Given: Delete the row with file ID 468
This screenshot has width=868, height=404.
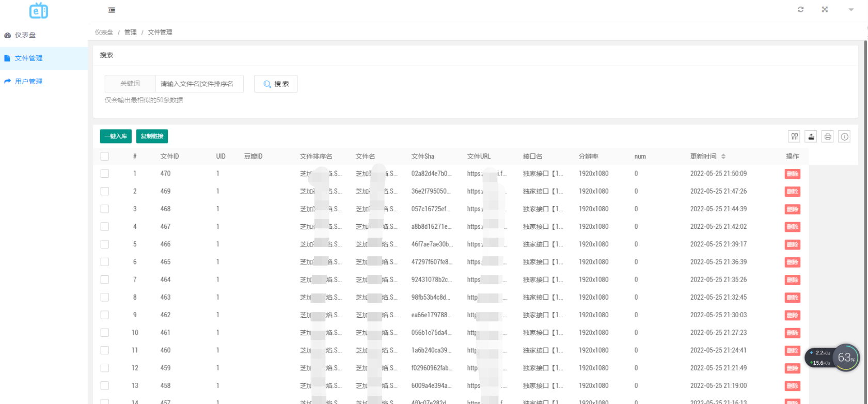Looking at the screenshot, I should click(x=792, y=209).
